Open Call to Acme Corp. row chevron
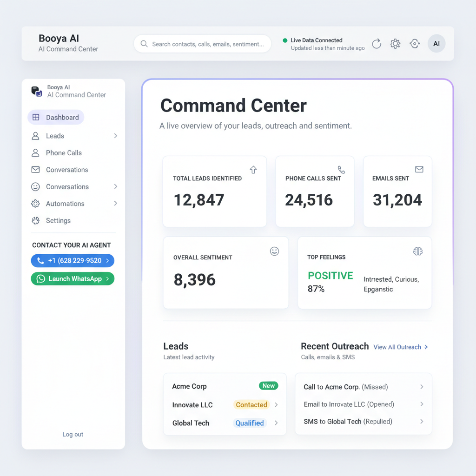This screenshot has height=476, width=476. (x=422, y=387)
